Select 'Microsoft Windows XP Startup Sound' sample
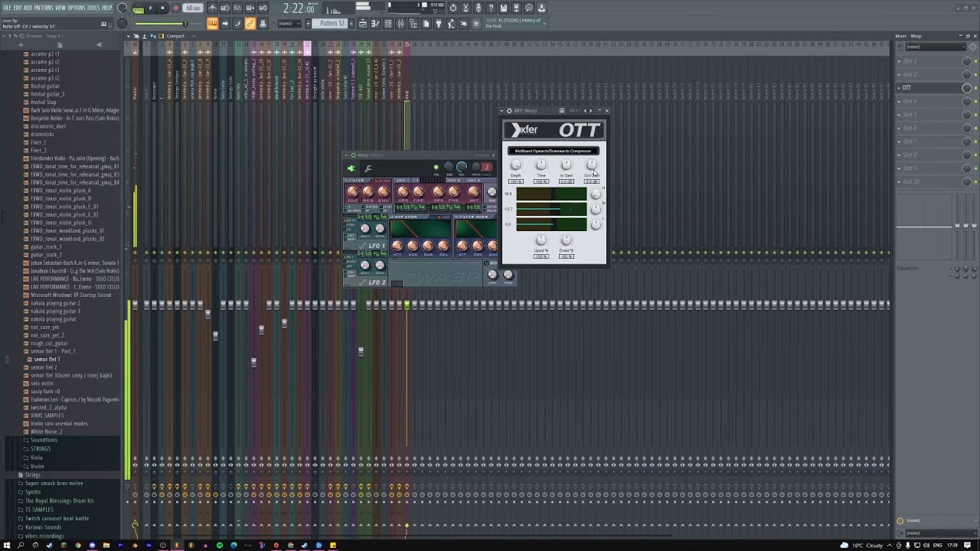 point(70,295)
